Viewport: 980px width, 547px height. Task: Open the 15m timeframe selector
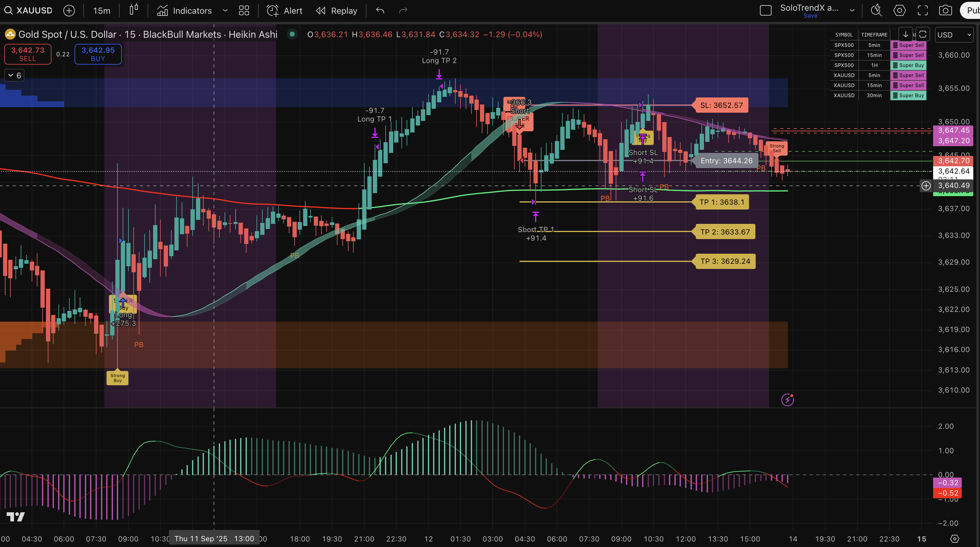102,11
